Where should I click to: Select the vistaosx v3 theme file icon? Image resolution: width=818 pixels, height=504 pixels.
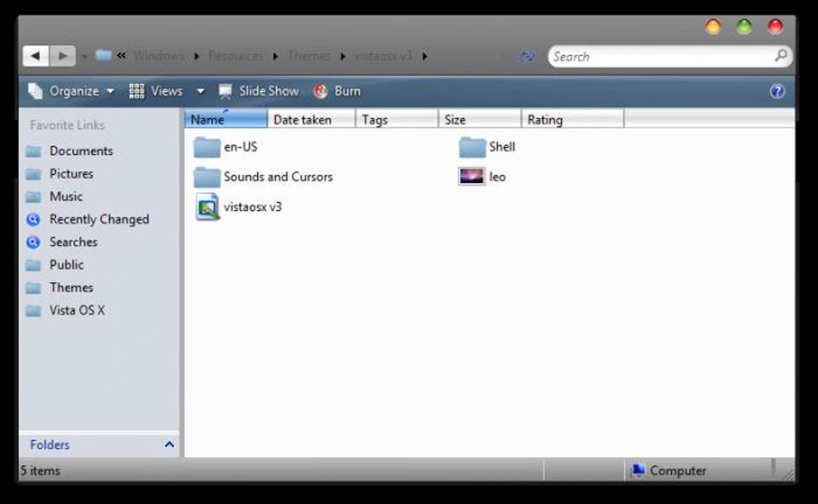208,207
